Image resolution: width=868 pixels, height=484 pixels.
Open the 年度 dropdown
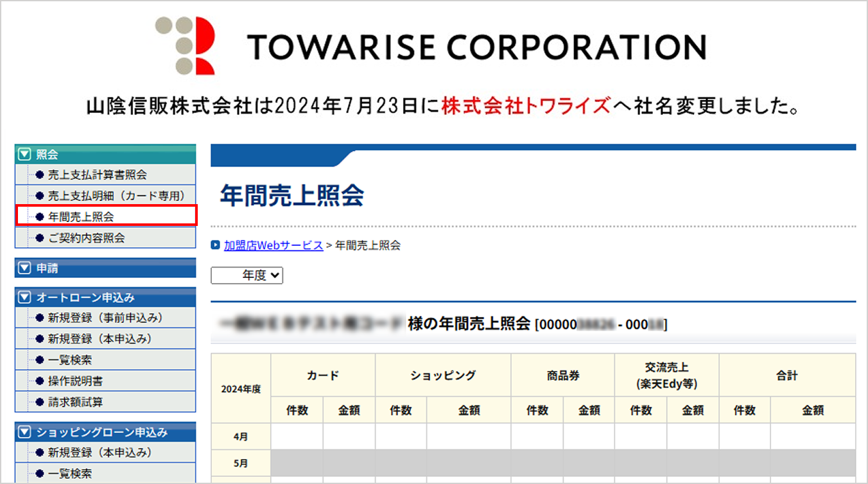(247, 275)
